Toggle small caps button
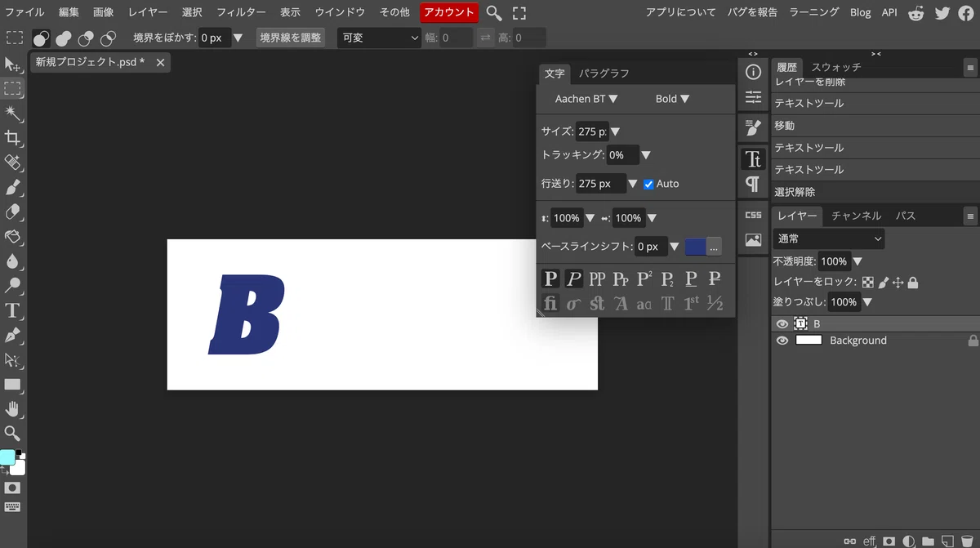 pos(621,279)
